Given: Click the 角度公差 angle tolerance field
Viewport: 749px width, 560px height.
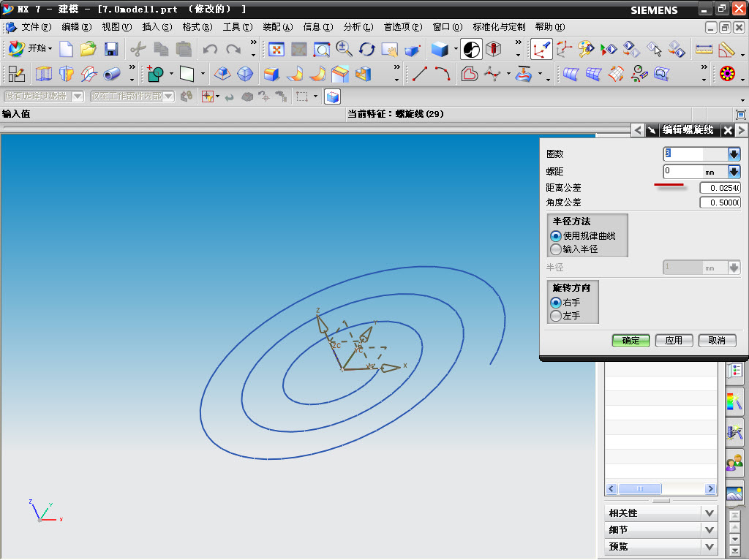Looking at the screenshot, I should [x=720, y=203].
